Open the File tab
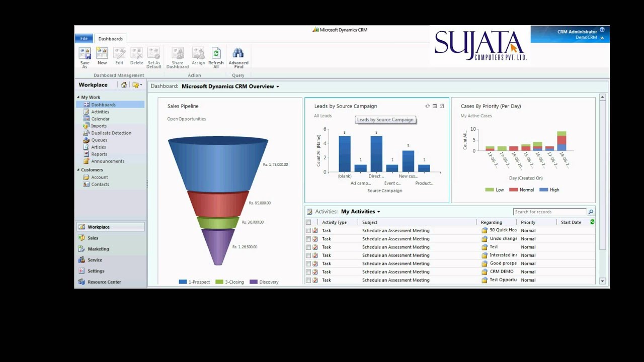644x362 pixels. pos(84,39)
